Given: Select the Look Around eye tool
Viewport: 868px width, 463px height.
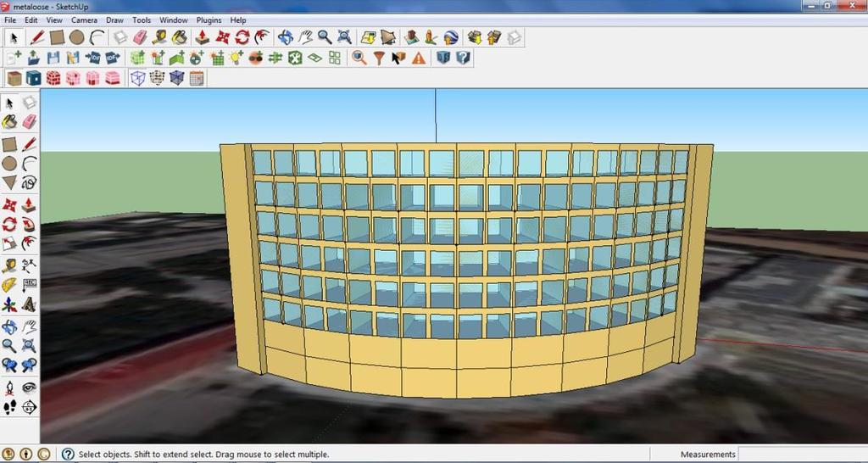Looking at the screenshot, I should click(x=30, y=388).
